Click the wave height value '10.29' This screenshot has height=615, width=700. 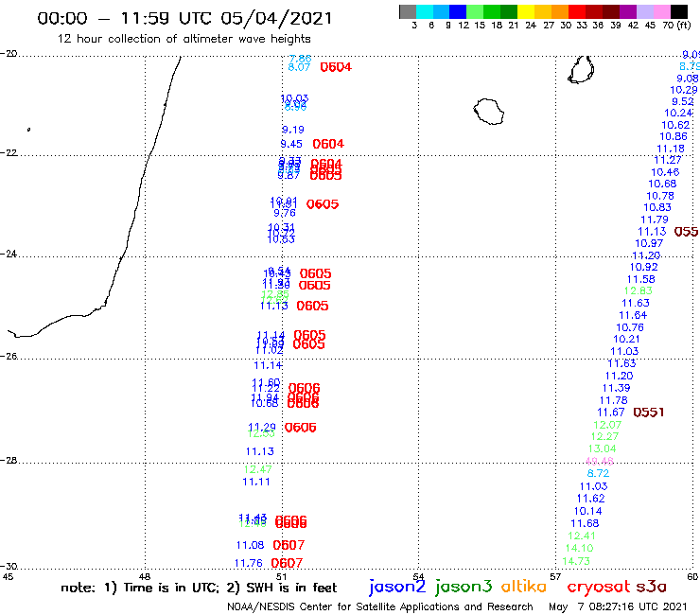pyautogui.click(x=684, y=90)
